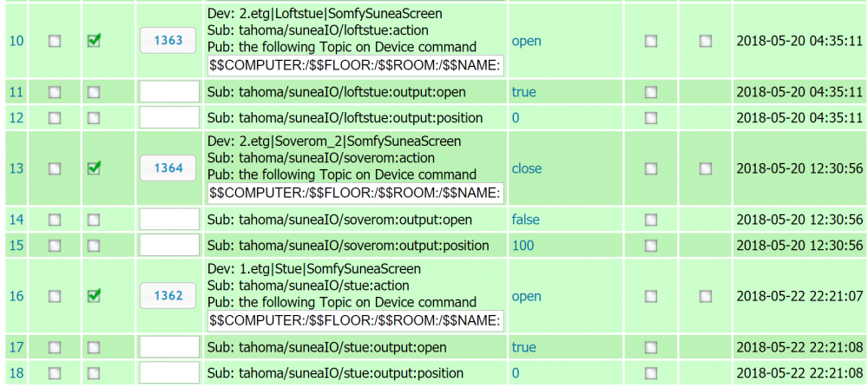Viewport: 868px width, 388px height.
Task: Open row number 11 link
Action: (15, 92)
